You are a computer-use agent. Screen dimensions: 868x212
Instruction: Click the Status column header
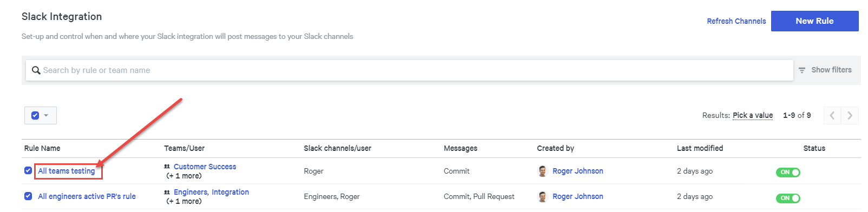pyautogui.click(x=814, y=148)
